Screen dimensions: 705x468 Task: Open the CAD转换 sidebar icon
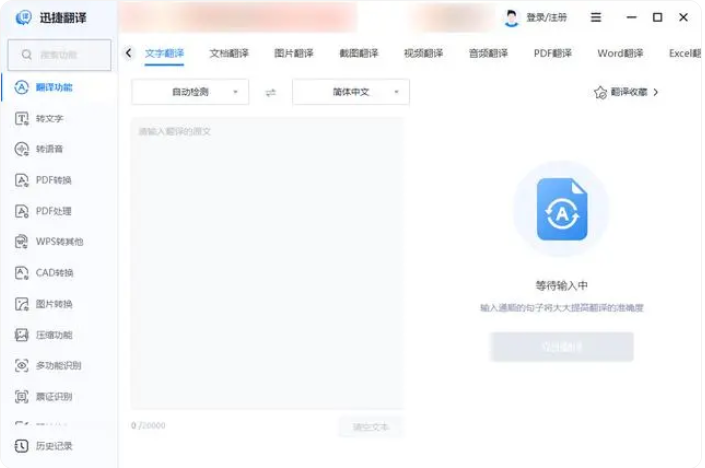click(22, 273)
